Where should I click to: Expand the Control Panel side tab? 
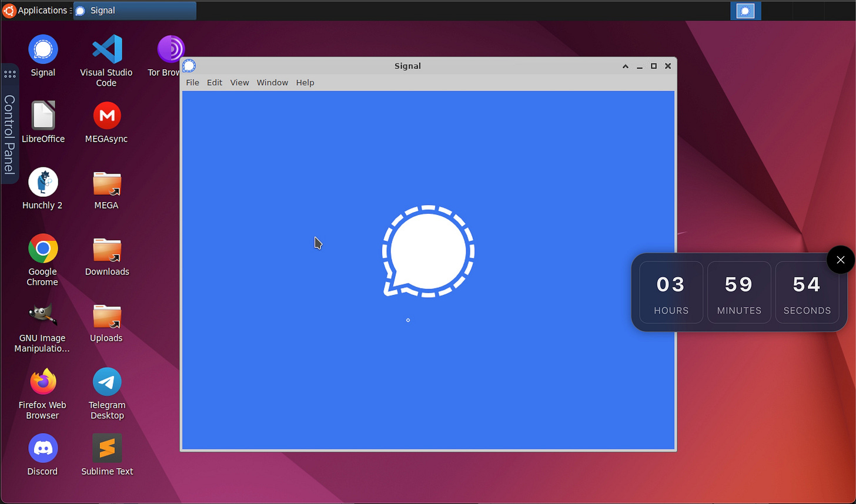(x=9, y=124)
